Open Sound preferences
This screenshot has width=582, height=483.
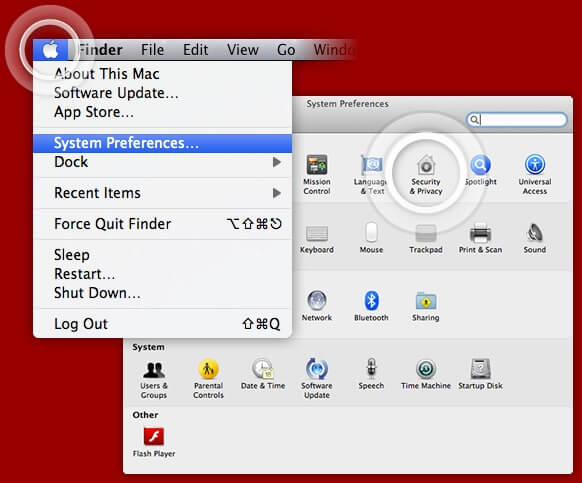(x=535, y=238)
